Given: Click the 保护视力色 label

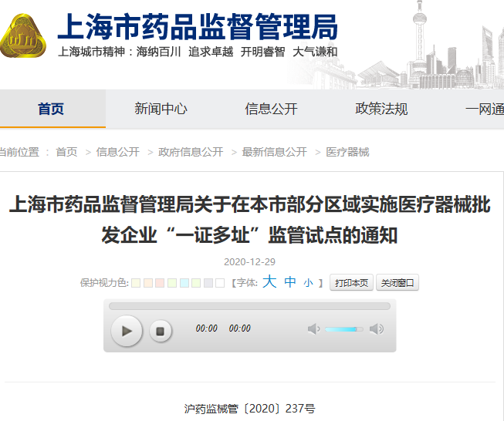Looking at the screenshot, I should tap(104, 283).
